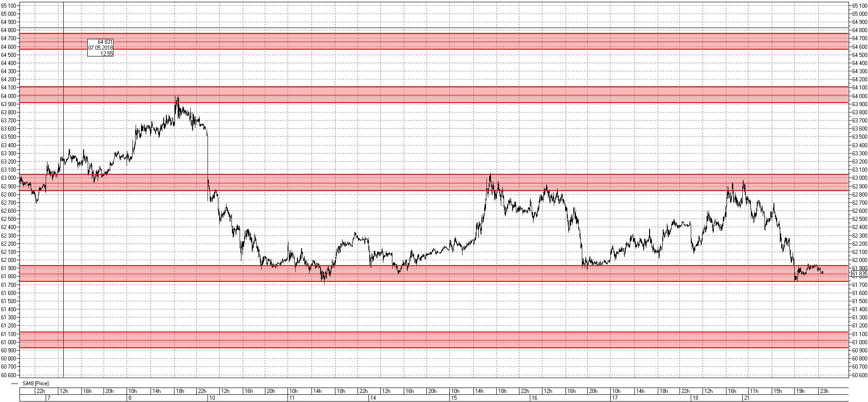The width and height of the screenshot is (868, 402).
Task: Click 61 600 on the right price axis
Action: pyautogui.click(x=859, y=293)
